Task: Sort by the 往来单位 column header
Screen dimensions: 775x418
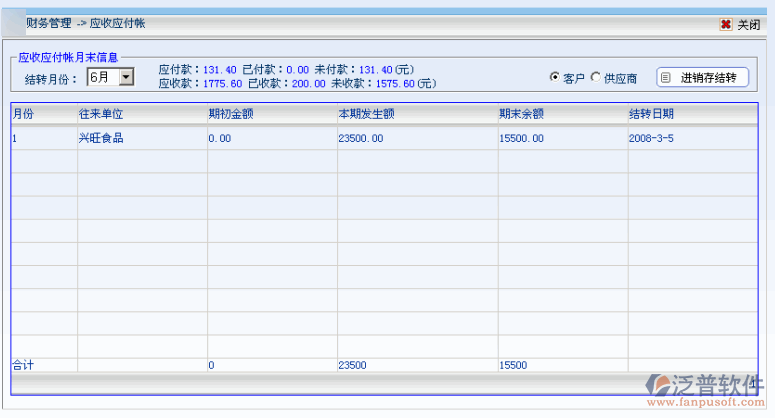Action: pyautogui.click(x=100, y=114)
